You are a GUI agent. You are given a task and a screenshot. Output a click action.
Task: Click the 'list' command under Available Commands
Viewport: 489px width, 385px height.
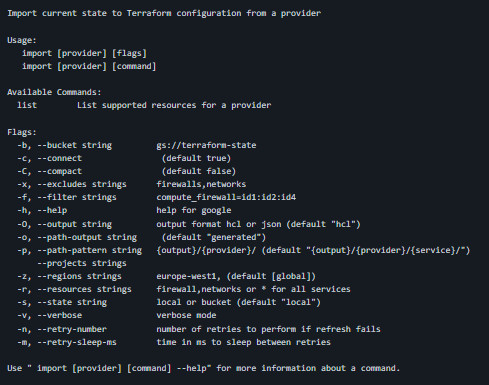coord(27,105)
